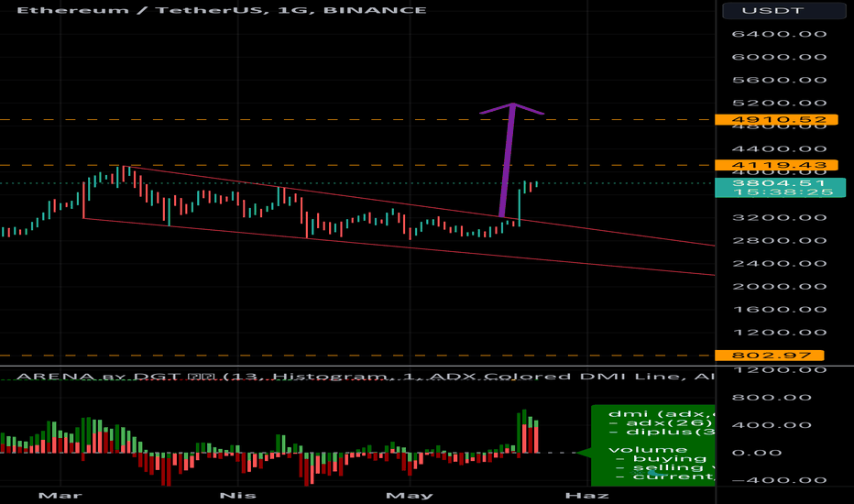Select the purple upward arrow drawing
The width and height of the screenshot is (854, 504).
click(509, 158)
